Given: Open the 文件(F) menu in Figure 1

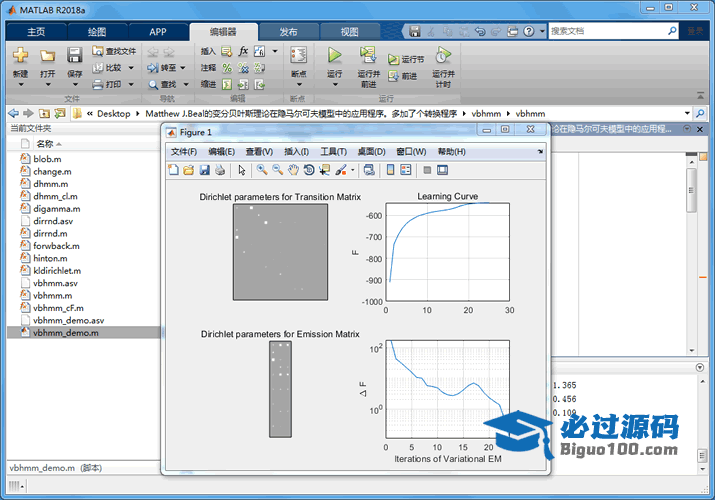Looking at the screenshot, I should coord(184,152).
